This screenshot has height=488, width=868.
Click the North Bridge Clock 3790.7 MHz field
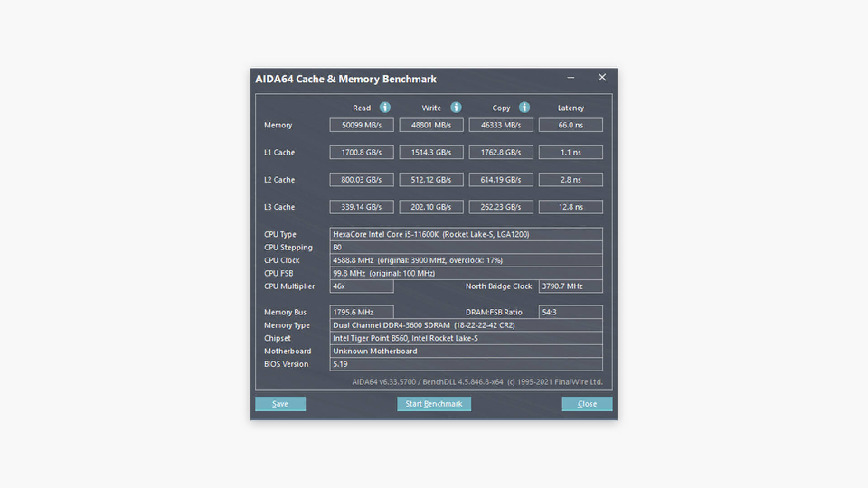pyautogui.click(x=570, y=286)
